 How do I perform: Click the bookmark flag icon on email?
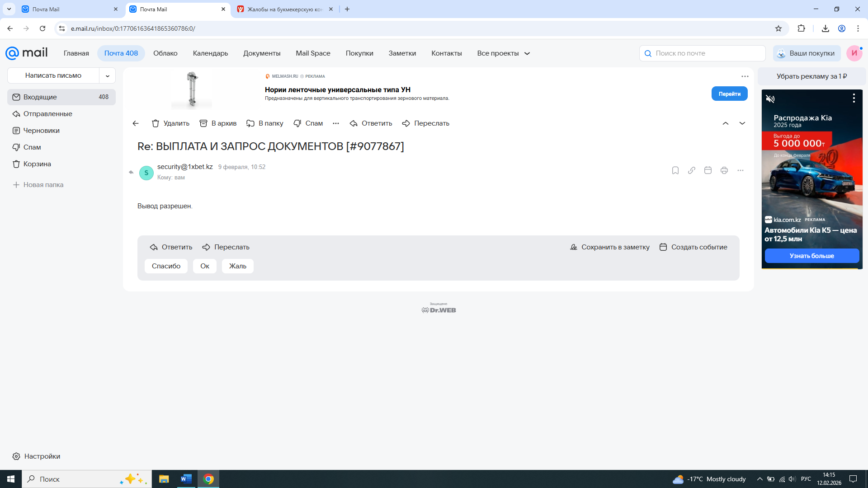(x=675, y=170)
